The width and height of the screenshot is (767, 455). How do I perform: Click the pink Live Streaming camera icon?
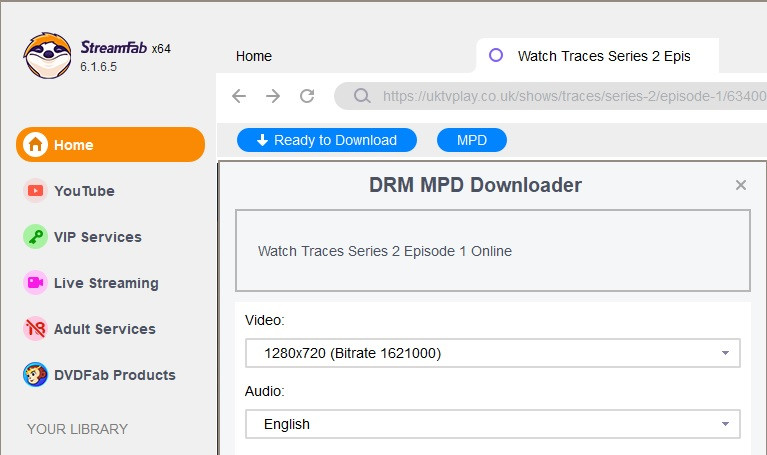pos(35,282)
